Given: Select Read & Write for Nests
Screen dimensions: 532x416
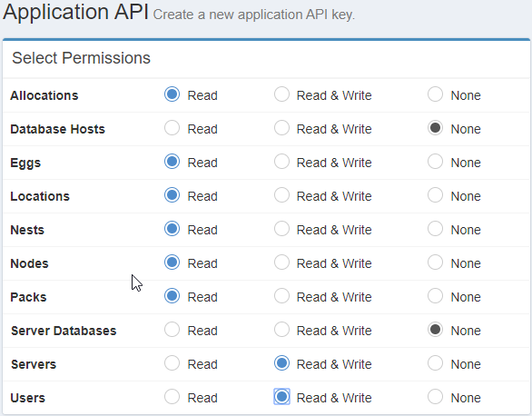Looking at the screenshot, I should tap(281, 229).
